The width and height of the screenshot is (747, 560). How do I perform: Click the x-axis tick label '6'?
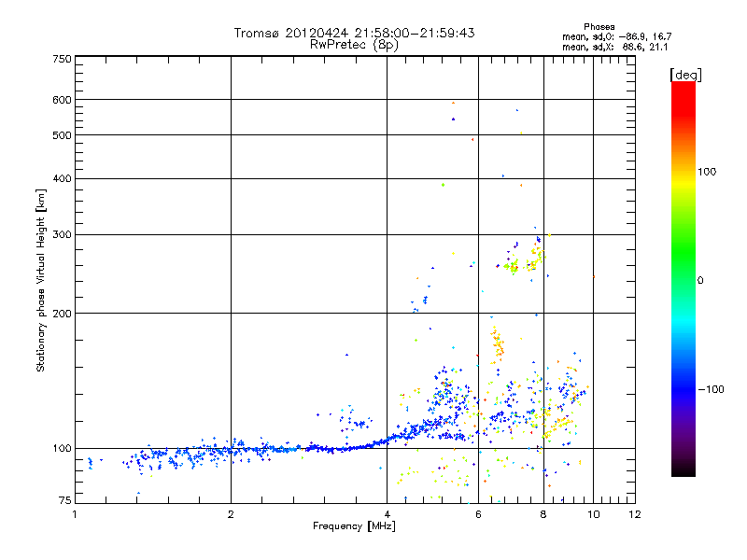[x=478, y=514]
